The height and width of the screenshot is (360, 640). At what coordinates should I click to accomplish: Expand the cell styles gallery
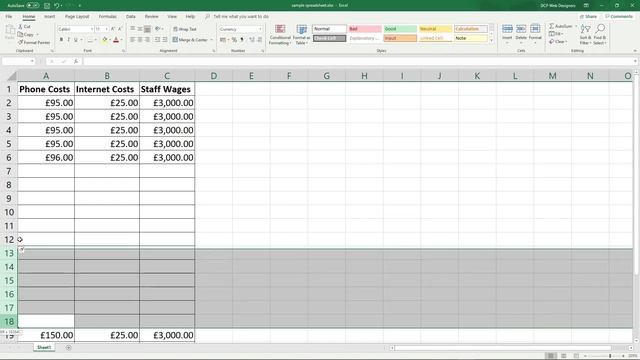[491, 41]
